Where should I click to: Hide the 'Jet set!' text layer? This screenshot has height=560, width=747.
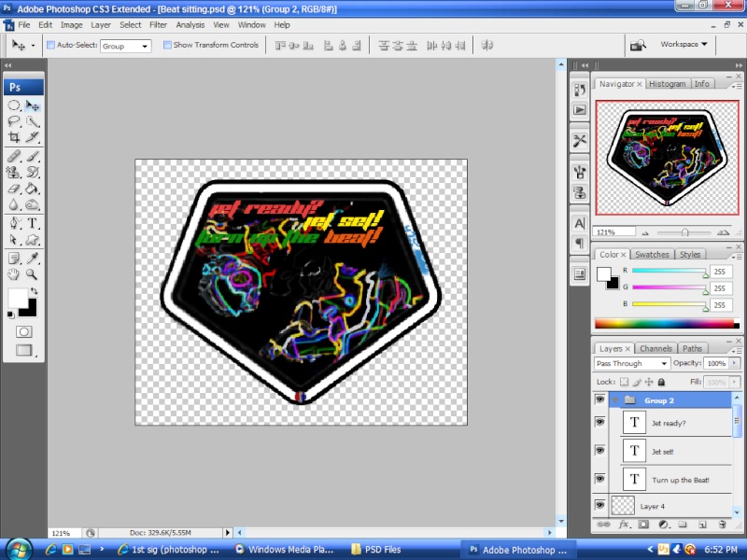click(x=599, y=451)
